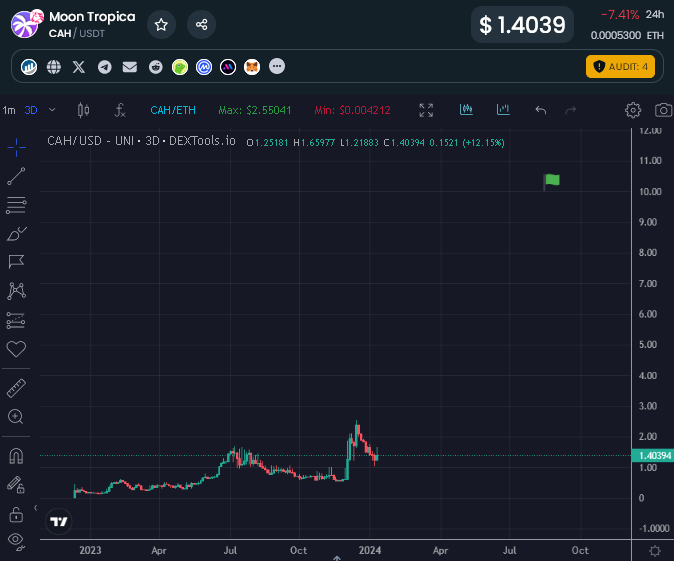The height and width of the screenshot is (561, 674).
Task: Toggle the bar chart overlay icon
Action: coord(503,110)
